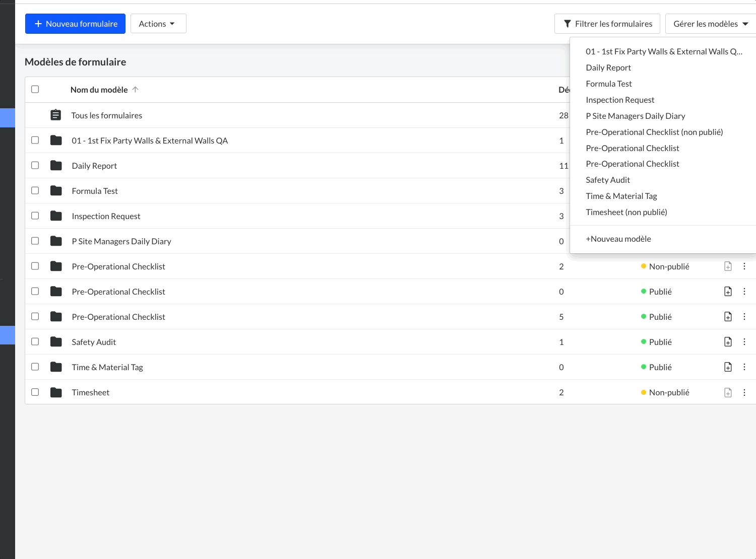
Task: Click the clipboard icon for Tous les formulaires
Action: pos(56,115)
